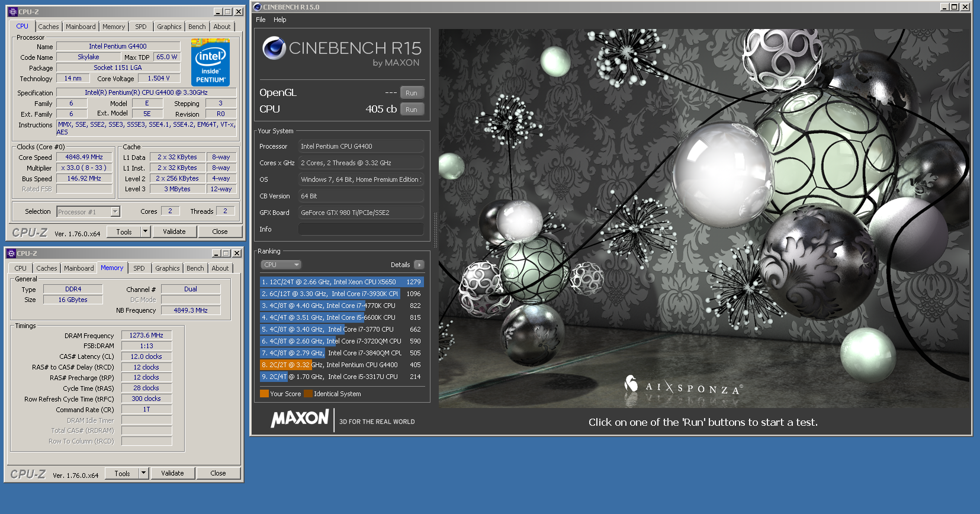This screenshot has height=514, width=980.
Task: Open SPD tab in bottom CPU-Z window
Action: pyautogui.click(x=139, y=268)
